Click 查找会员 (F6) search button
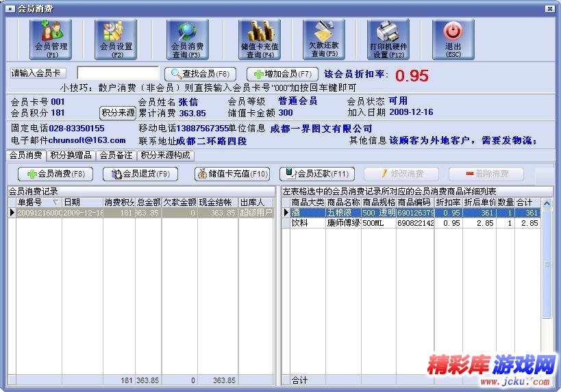Screen dimensions: 561x392 tap(200, 74)
